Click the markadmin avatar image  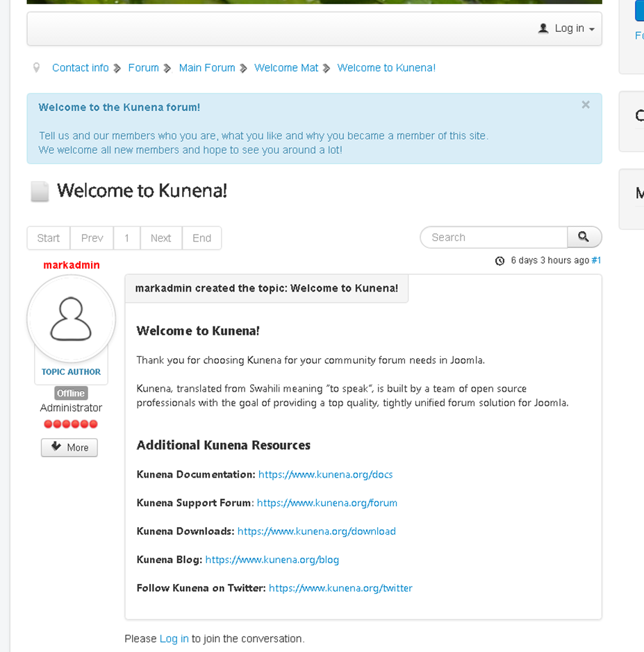point(71,319)
